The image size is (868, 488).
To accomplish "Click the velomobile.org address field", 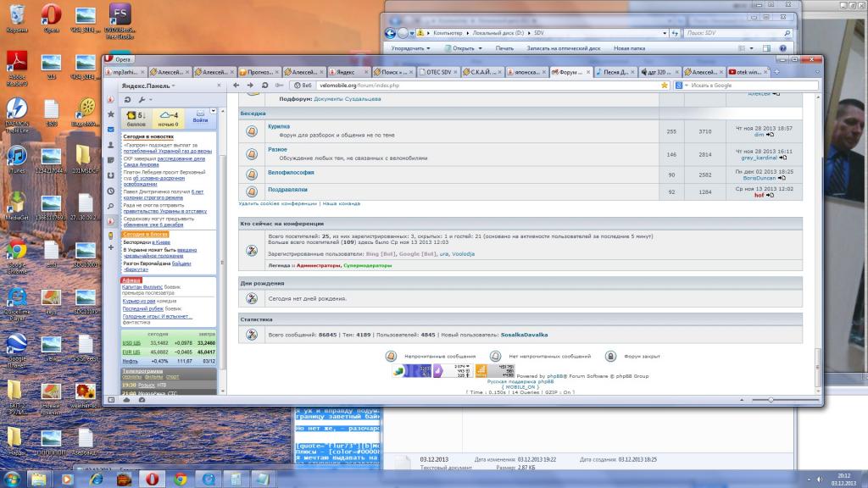I will (487, 86).
